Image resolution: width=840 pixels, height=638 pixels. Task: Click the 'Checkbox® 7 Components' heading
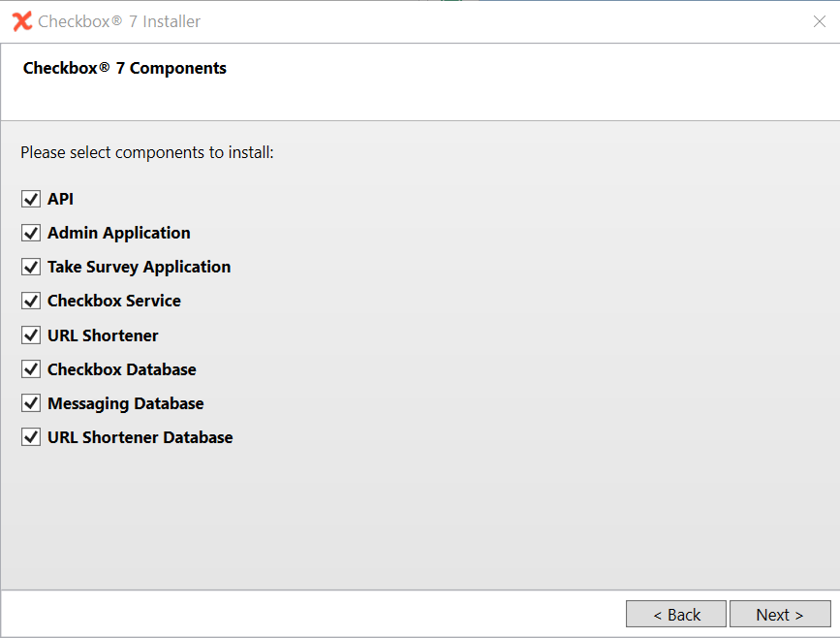coord(124,68)
